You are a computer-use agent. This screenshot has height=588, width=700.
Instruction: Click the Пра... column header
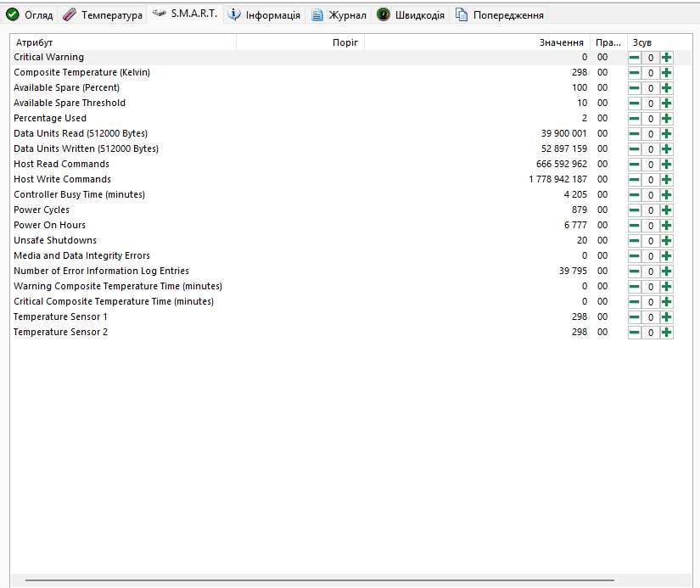(x=608, y=42)
